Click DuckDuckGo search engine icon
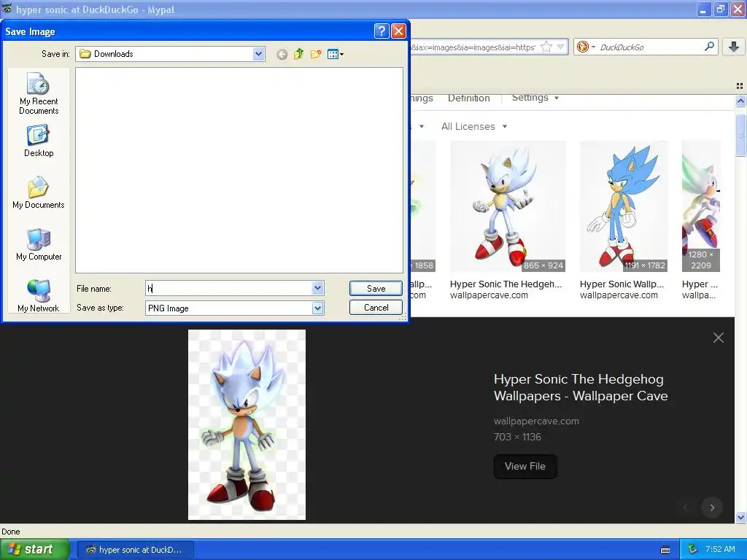Image resolution: width=747 pixels, height=560 pixels. coord(582,47)
